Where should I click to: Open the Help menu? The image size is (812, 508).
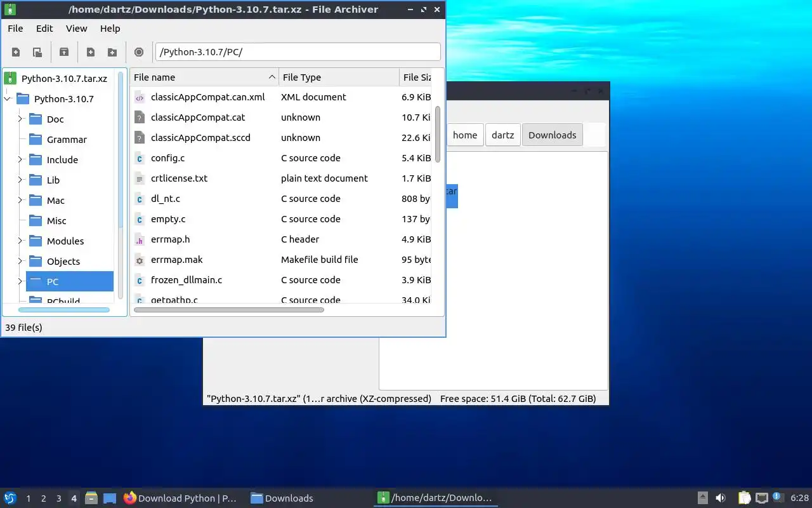click(110, 29)
